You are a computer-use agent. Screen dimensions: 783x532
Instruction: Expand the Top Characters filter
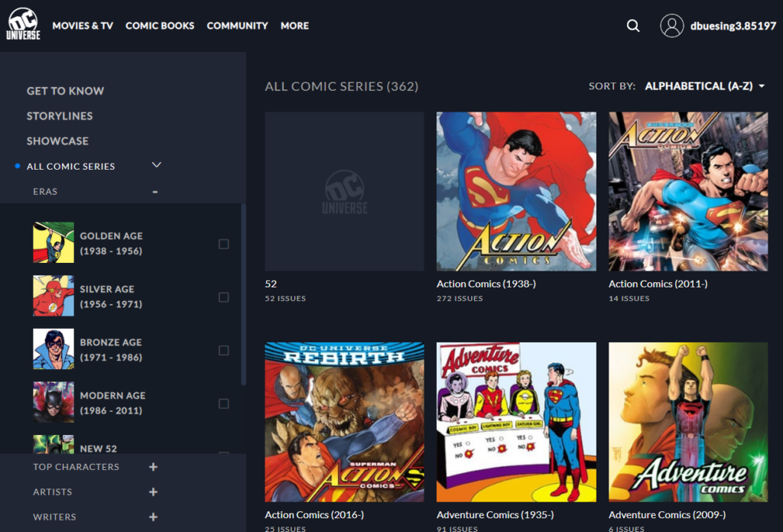tap(153, 466)
